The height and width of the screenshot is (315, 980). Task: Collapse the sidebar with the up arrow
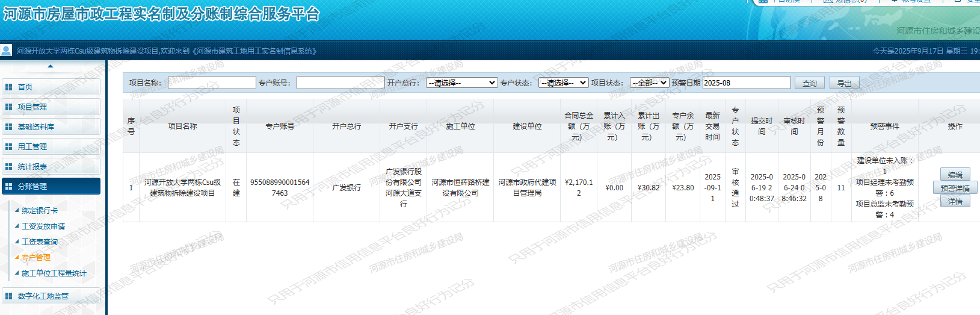click(x=51, y=66)
